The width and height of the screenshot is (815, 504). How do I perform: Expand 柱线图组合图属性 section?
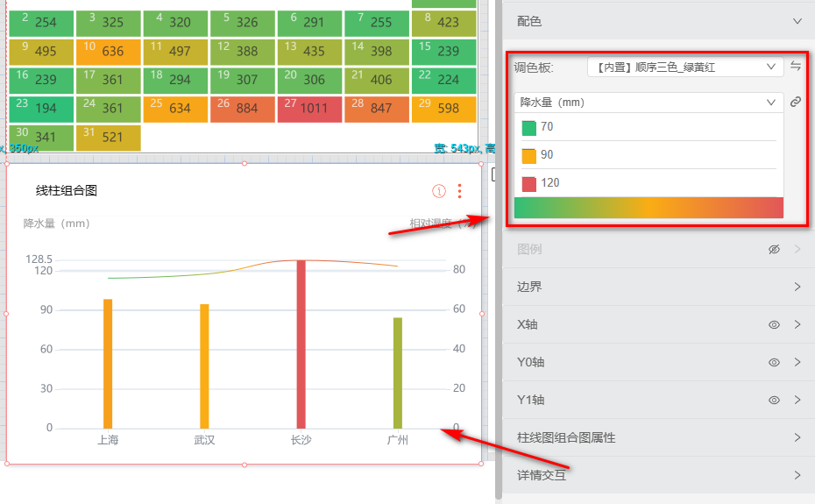tap(797, 438)
